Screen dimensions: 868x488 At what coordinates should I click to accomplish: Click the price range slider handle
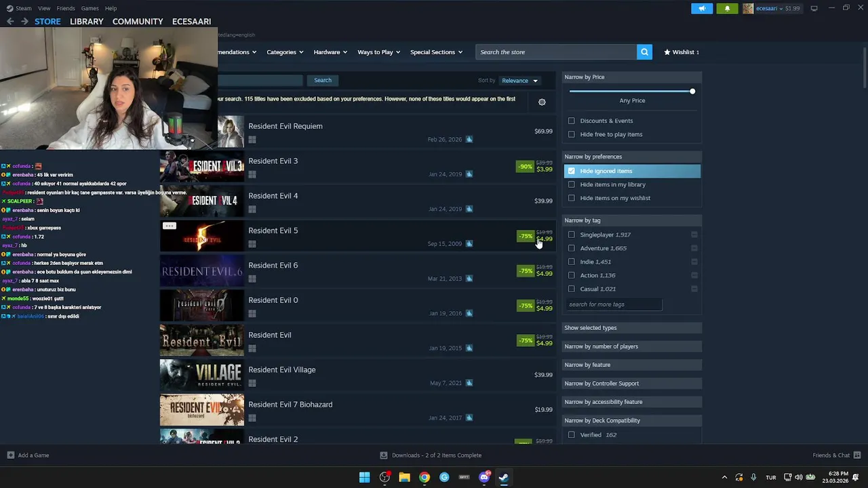[x=692, y=91]
